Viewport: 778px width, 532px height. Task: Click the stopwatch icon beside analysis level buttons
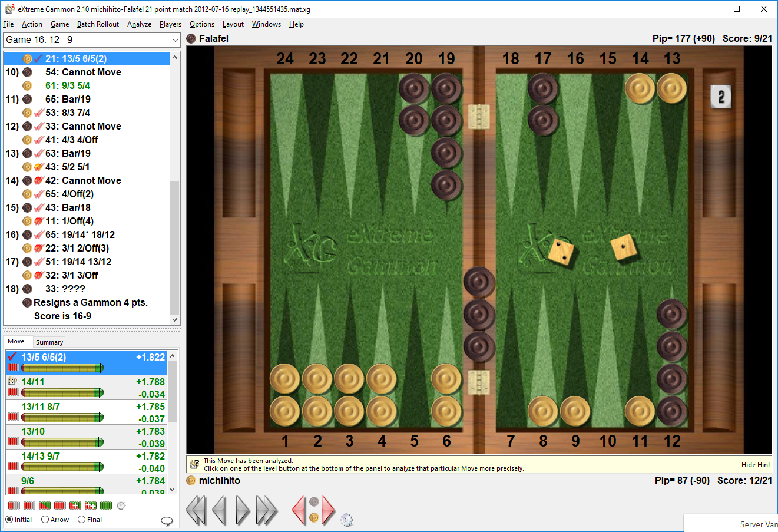(121, 505)
